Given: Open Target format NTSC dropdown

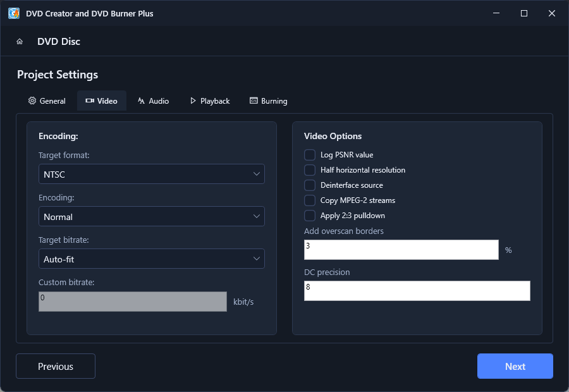Looking at the screenshot, I should pyautogui.click(x=152, y=174).
